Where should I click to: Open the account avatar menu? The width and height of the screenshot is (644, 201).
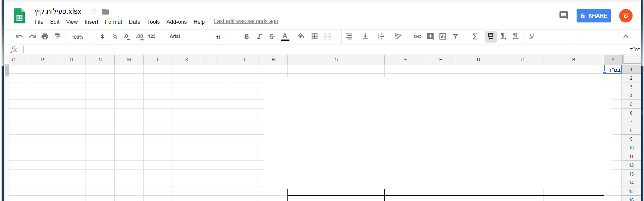pos(626,16)
